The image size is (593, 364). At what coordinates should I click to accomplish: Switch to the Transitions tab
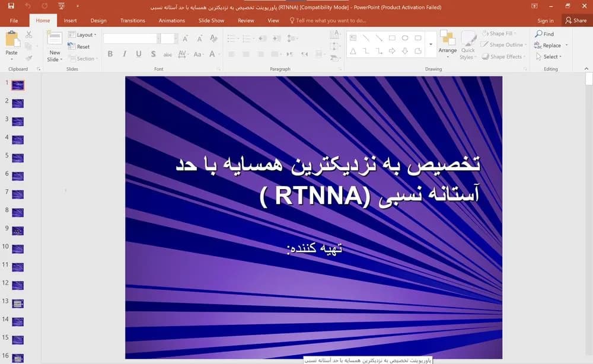(132, 20)
